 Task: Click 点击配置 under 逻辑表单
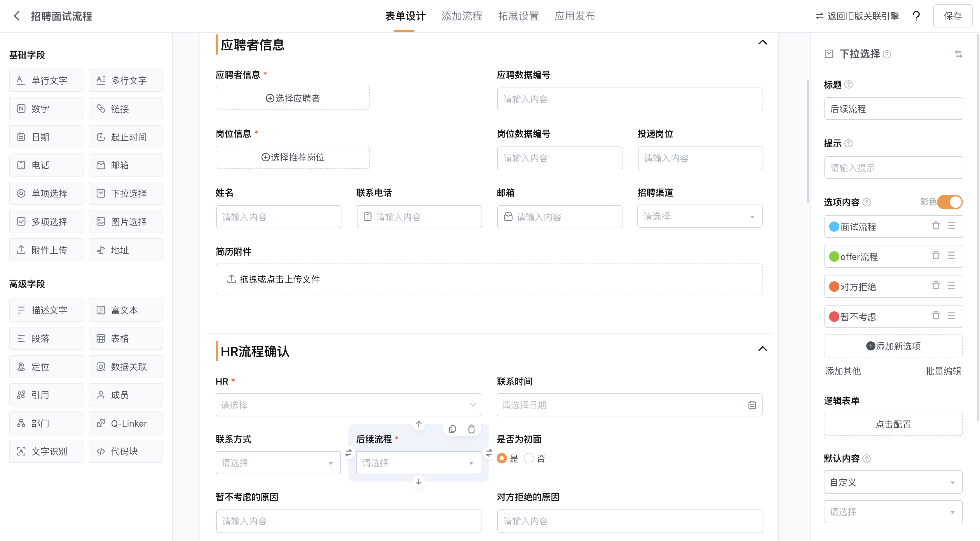point(893,424)
